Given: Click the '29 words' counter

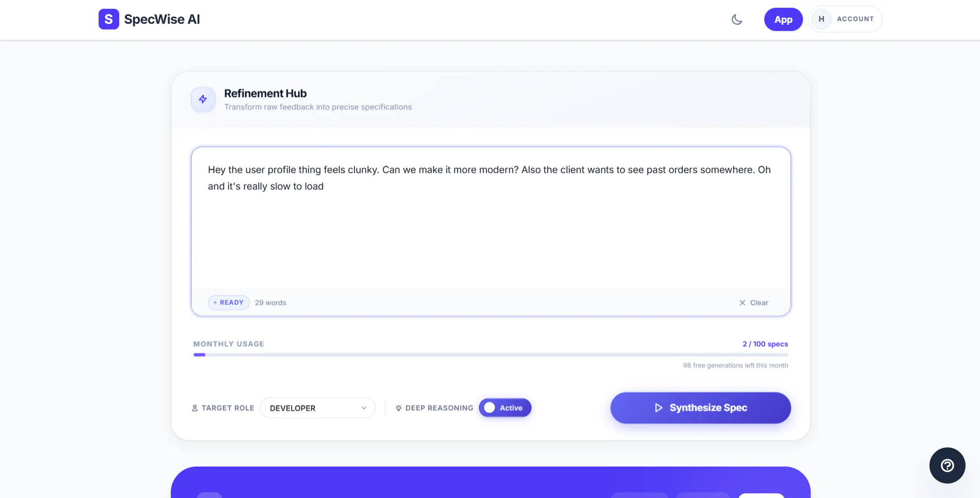Looking at the screenshot, I should 270,303.
